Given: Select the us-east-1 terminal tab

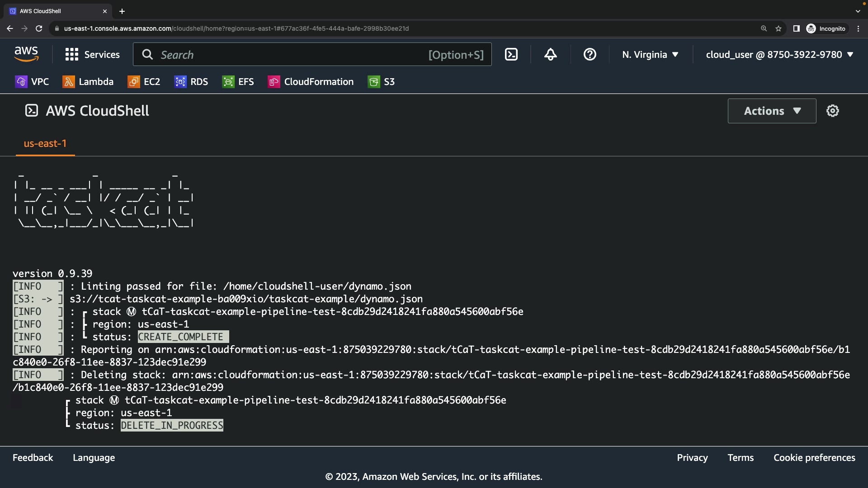Looking at the screenshot, I should [x=45, y=143].
